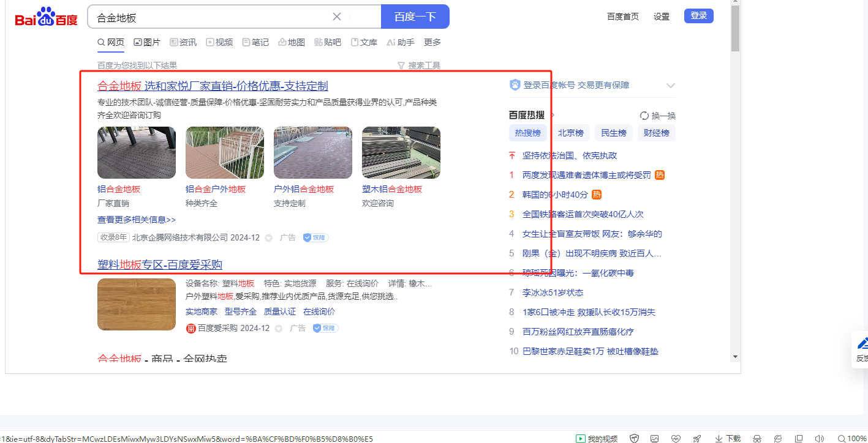The height and width of the screenshot is (443, 868).
Task: Select the 民生榜 hot list tab
Action: point(614,133)
